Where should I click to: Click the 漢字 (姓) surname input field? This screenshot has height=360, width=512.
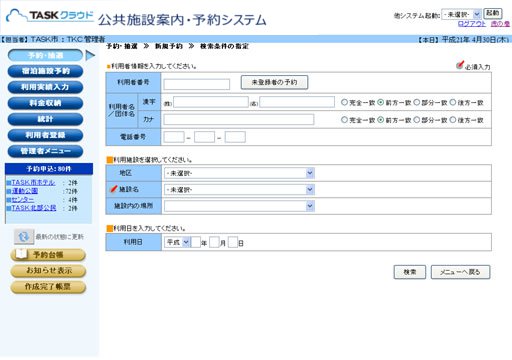click(211, 102)
